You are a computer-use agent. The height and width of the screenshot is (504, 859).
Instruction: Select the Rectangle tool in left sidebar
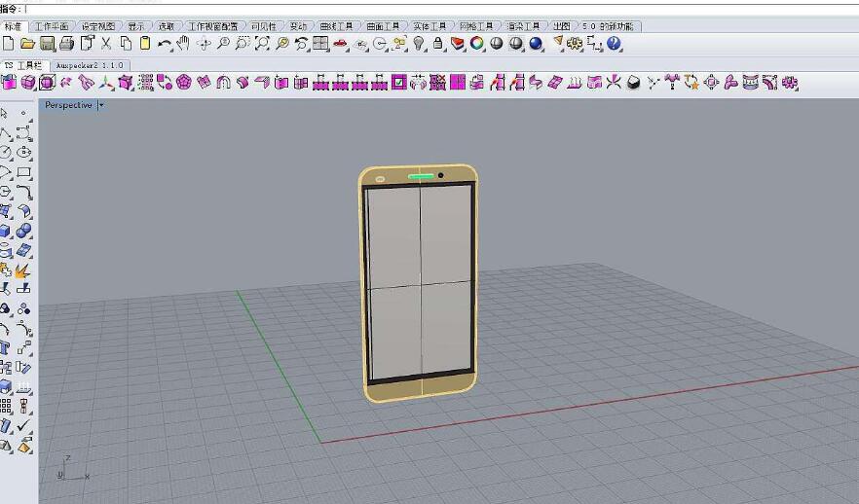[x=24, y=172]
